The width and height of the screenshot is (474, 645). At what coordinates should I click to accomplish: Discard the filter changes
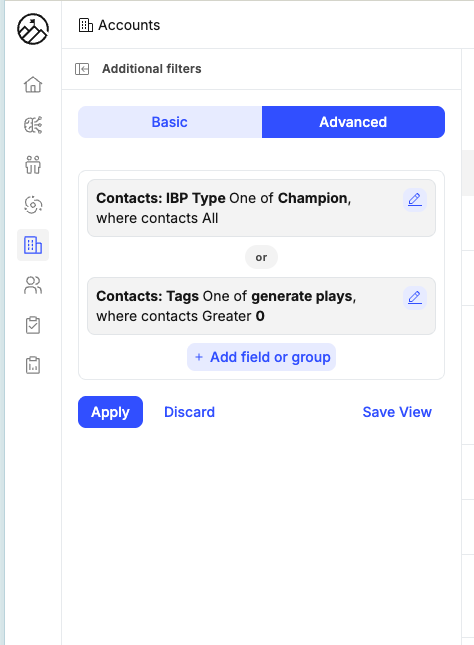[x=189, y=412]
